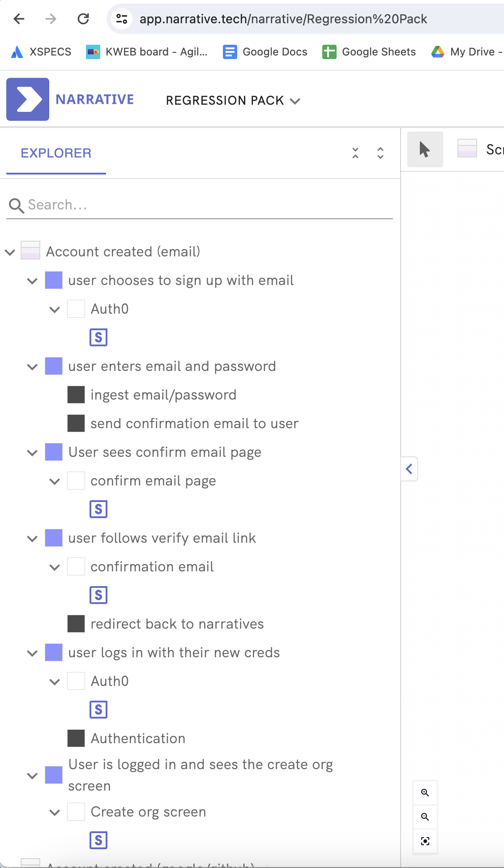
Task: Collapse the explorer side panel arrow
Action: (x=409, y=469)
